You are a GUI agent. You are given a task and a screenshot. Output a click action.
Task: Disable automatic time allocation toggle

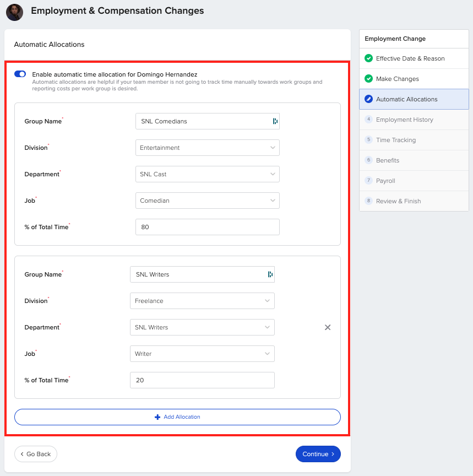[x=20, y=74]
